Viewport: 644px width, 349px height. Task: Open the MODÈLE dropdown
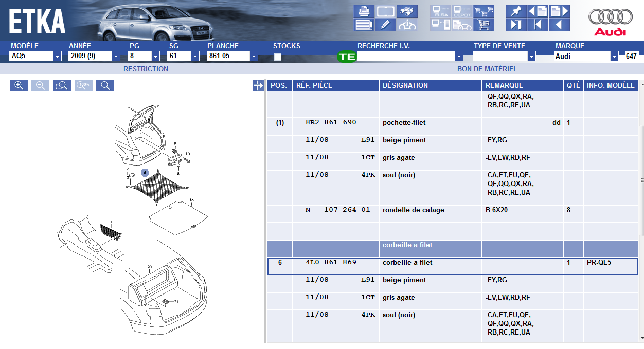pos(57,57)
